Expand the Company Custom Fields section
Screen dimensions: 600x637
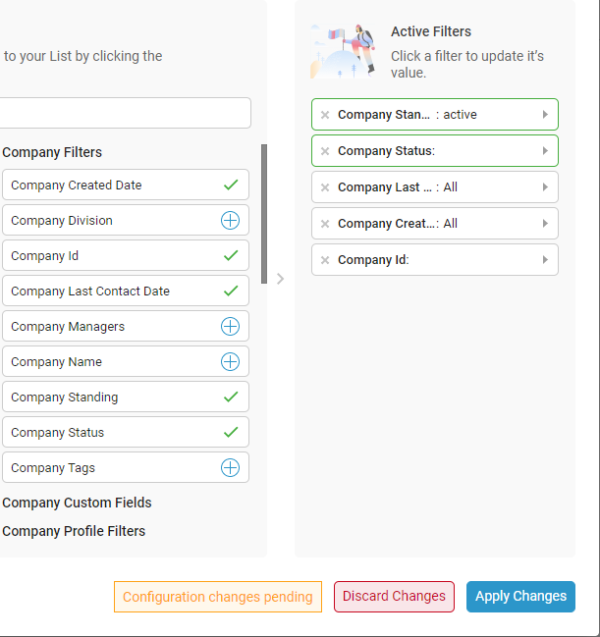(77, 503)
